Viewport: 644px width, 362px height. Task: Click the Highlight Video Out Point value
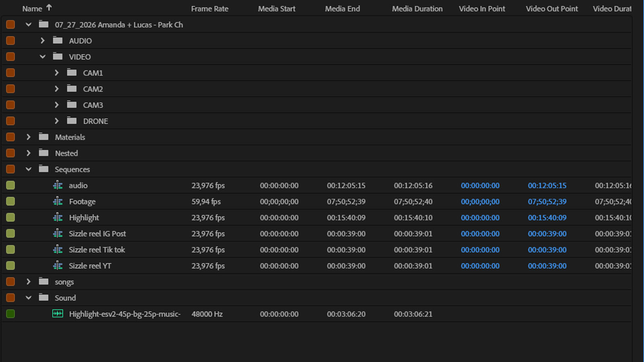click(547, 218)
